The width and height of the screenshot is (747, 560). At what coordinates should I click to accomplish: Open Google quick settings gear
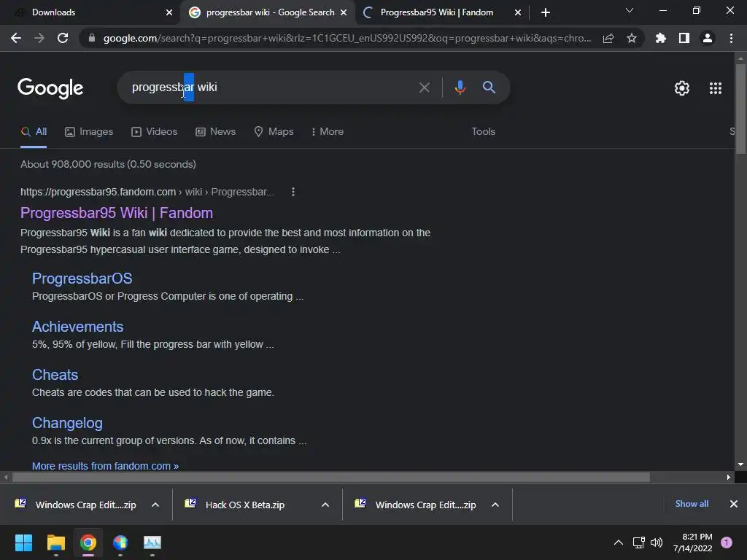click(682, 88)
